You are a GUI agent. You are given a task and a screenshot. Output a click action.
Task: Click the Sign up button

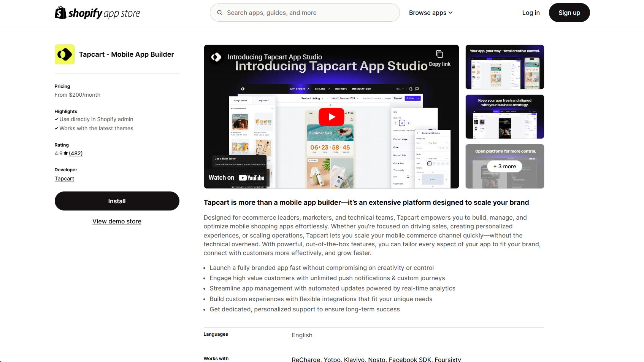[569, 13]
